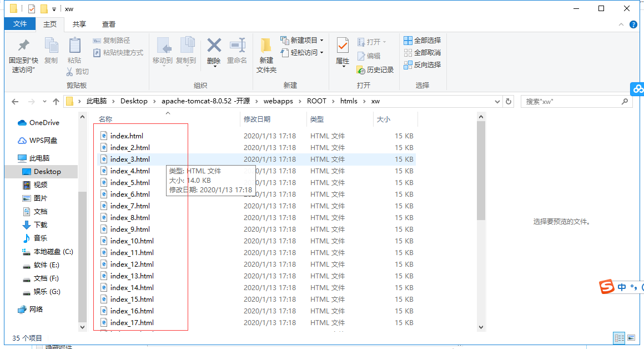Sort by the 名称 column header

coord(105,119)
